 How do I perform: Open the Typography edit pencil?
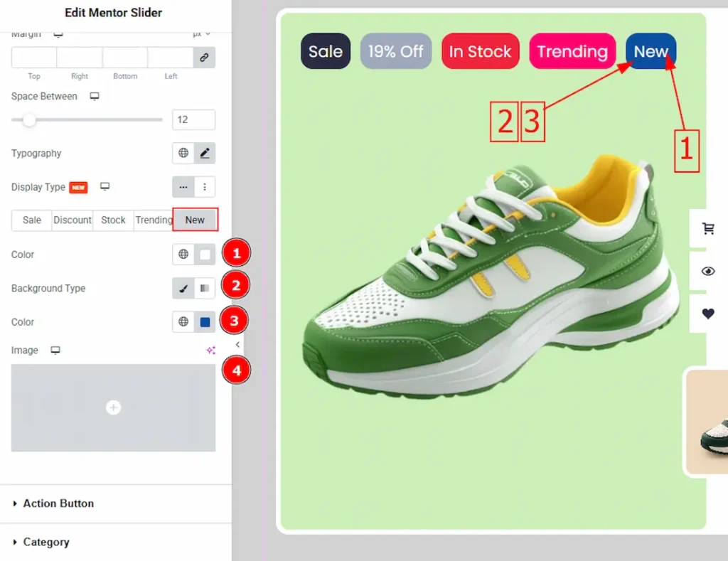(205, 154)
